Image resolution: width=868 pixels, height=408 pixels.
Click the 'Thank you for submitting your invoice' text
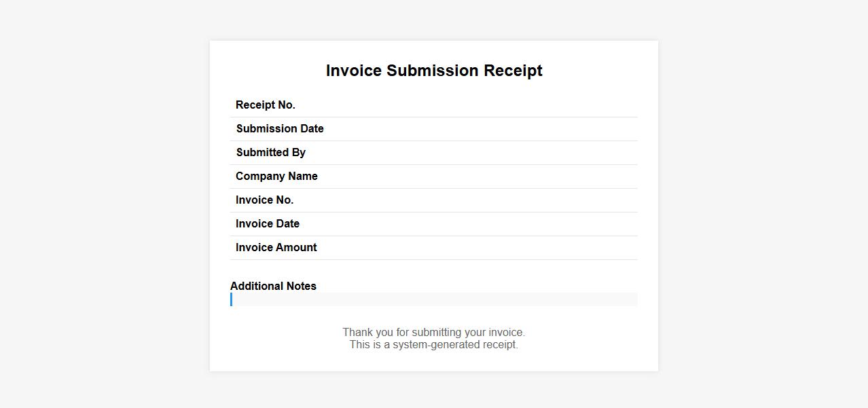click(433, 333)
